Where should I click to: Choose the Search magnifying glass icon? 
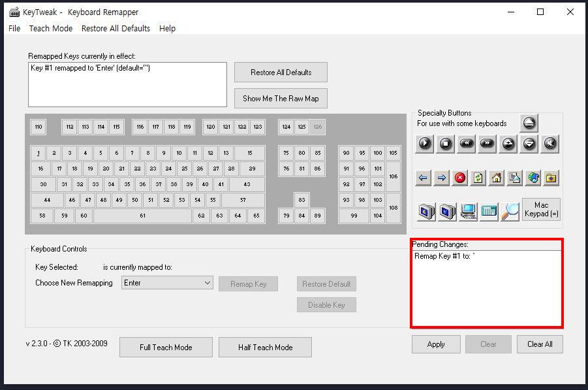(x=510, y=212)
